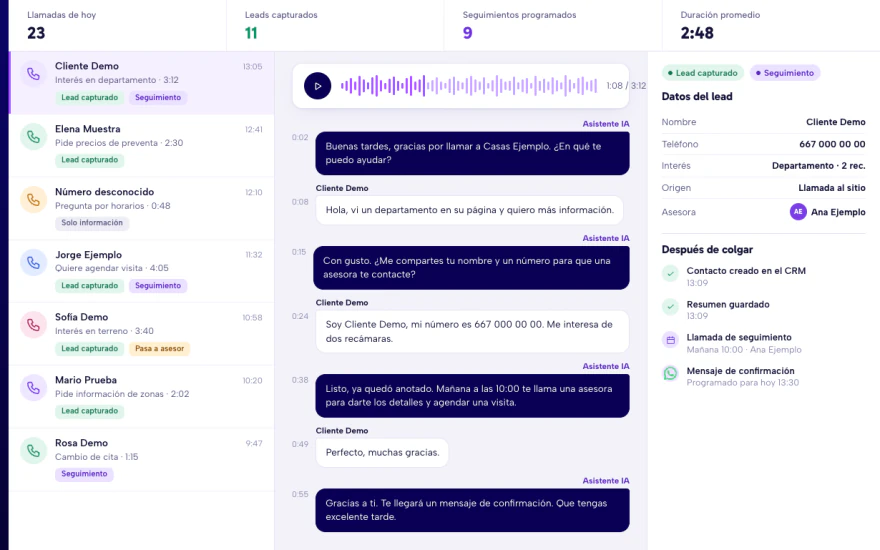Click the Nombre value Cliente Demo in details

[x=836, y=122]
